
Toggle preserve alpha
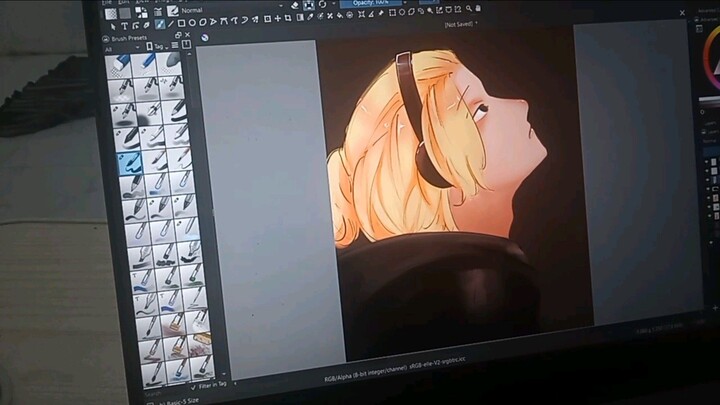309,5
